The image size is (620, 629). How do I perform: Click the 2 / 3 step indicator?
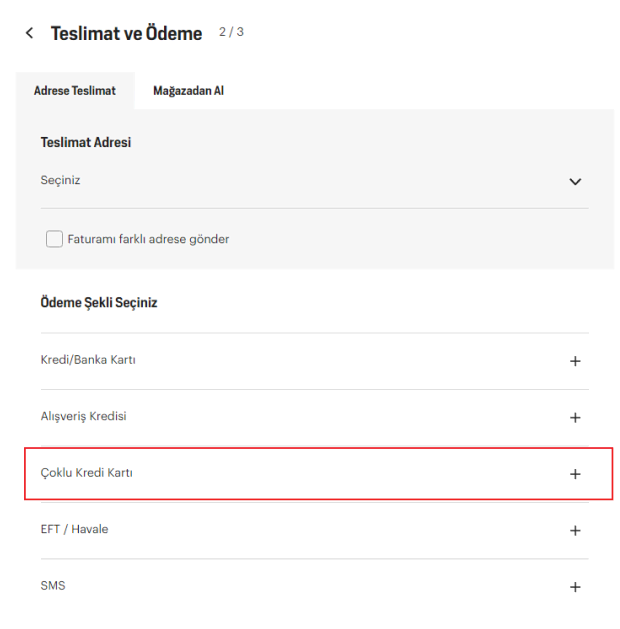231,32
